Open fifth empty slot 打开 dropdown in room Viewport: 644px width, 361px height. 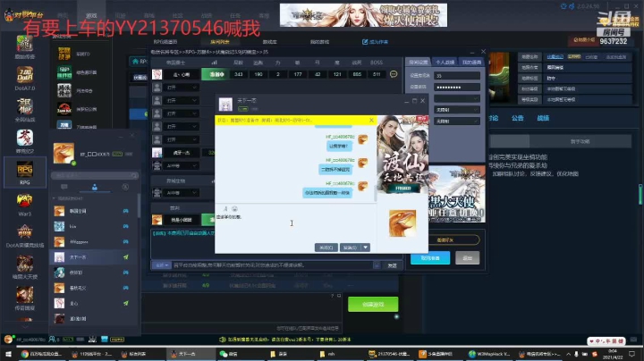(x=182, y=139)
